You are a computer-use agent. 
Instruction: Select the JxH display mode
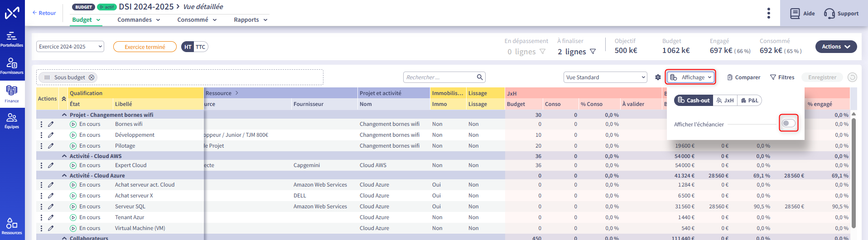(x=725, y=101)
